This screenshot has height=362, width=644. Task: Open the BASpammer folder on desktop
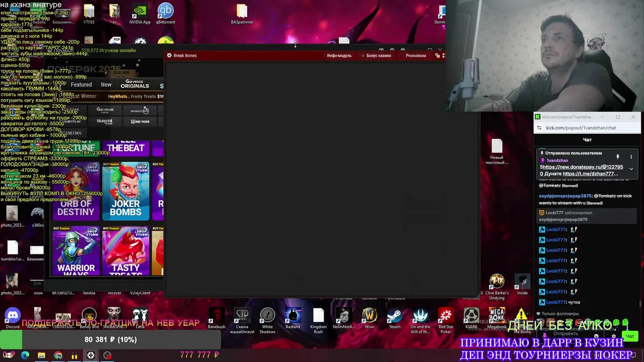pos(242,14)
